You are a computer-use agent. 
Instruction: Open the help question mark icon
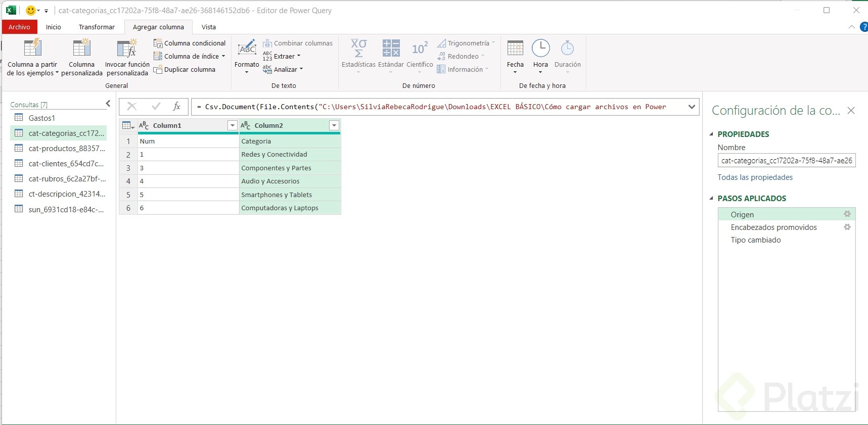point(864,27)
